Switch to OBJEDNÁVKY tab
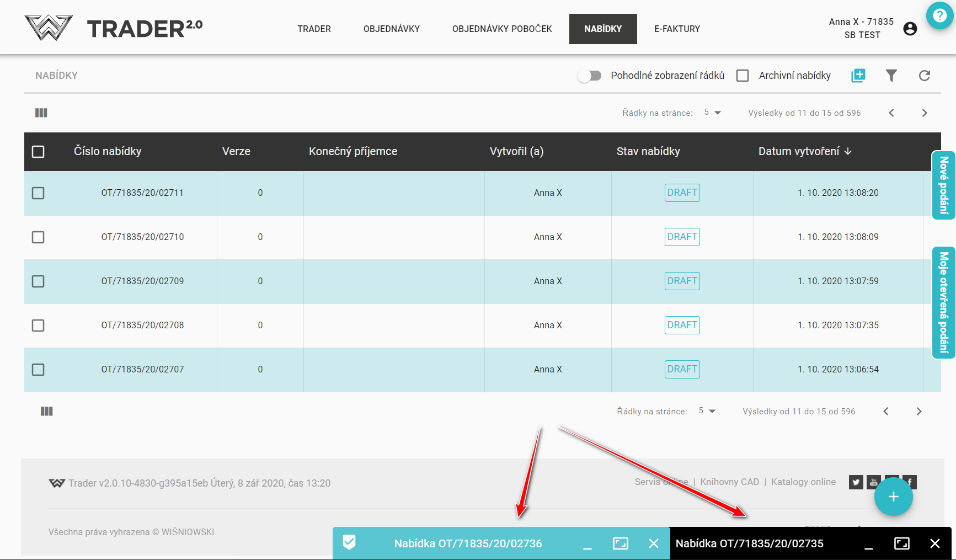 click(391, 29)
